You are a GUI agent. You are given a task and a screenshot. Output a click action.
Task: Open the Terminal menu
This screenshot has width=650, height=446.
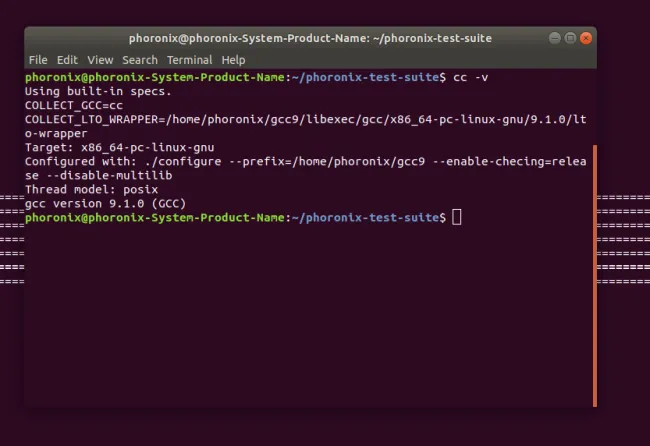[190, 60]
